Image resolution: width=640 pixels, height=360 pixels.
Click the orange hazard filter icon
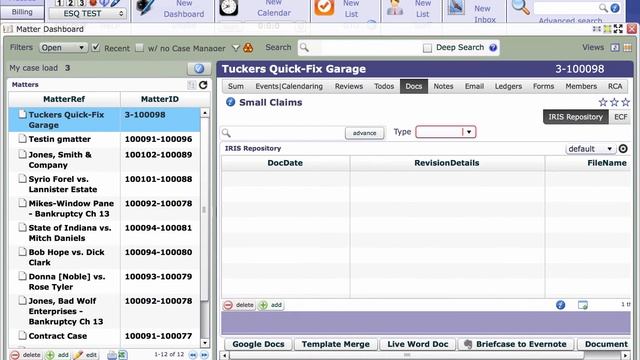click(248, 48)
